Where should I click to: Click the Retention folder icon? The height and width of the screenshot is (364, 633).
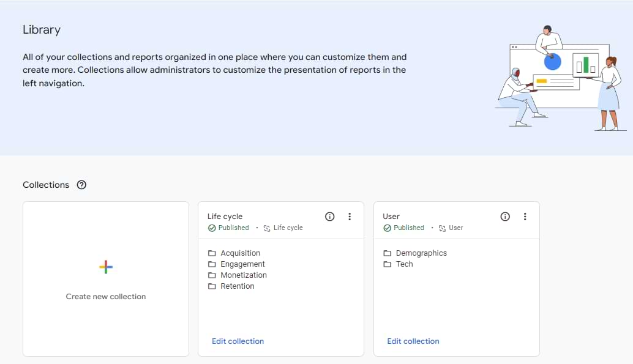tap(212, 286)
